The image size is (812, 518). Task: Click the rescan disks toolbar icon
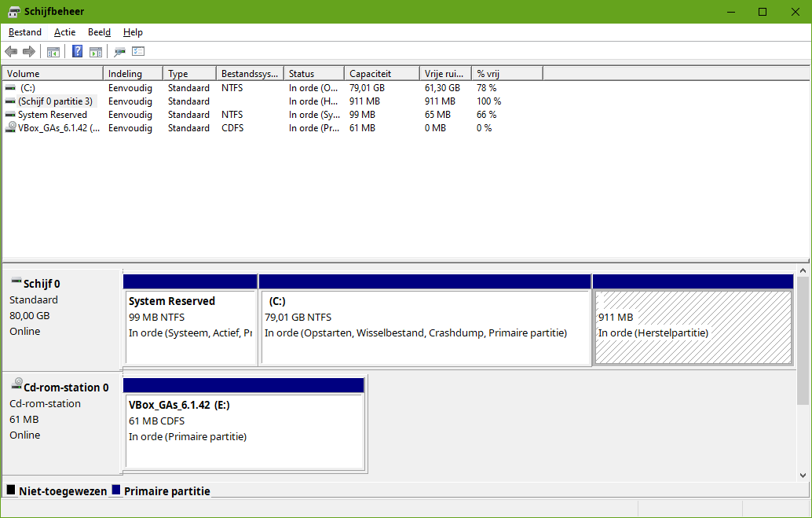point(119,52)
